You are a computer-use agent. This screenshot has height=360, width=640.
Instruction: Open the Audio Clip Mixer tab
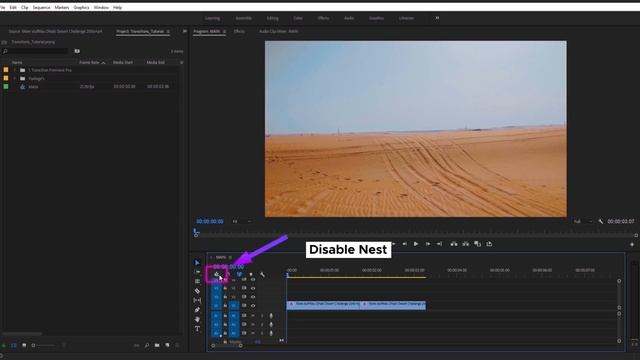coord(278,31)
